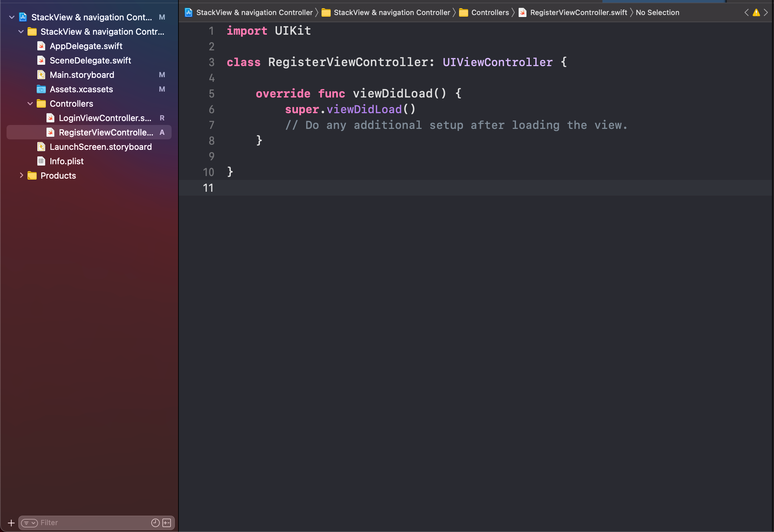Collapse the StackView project root disclosure arrow
The image size is (774, 532).
click(12, 17)
